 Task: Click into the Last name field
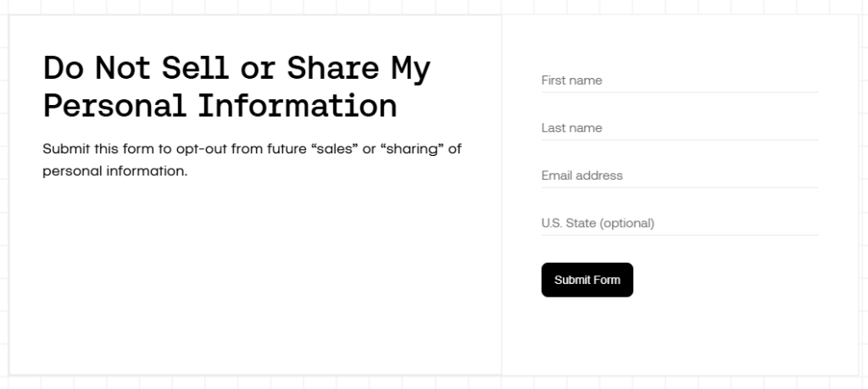tap(679, 128)
